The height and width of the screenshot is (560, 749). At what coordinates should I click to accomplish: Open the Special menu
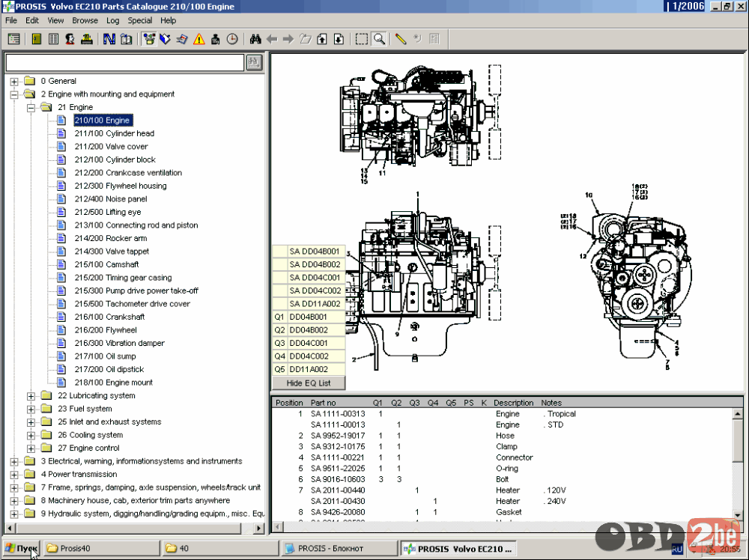(139, 20)
